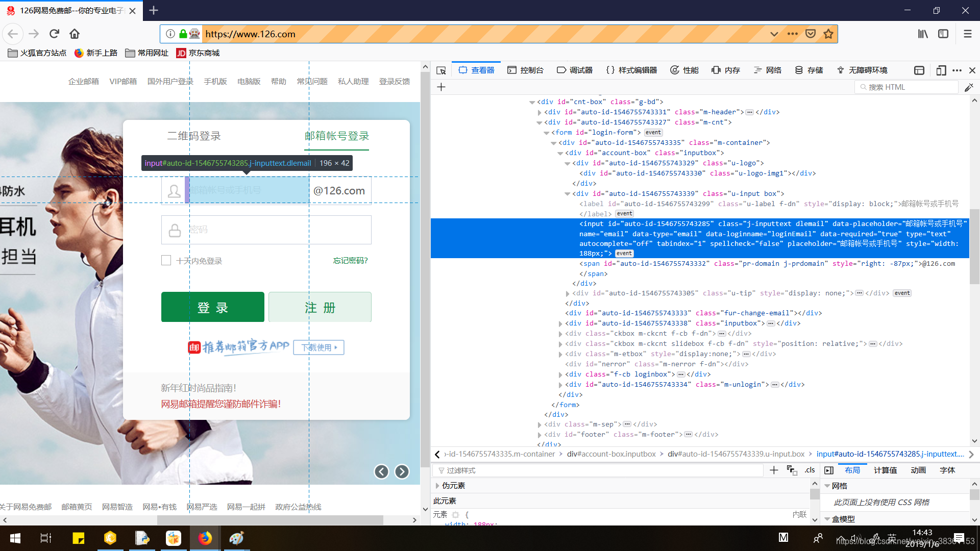Collapse the login-form node
The height and width of the screenshot is (551, 980).
click(x=547, y=133)
